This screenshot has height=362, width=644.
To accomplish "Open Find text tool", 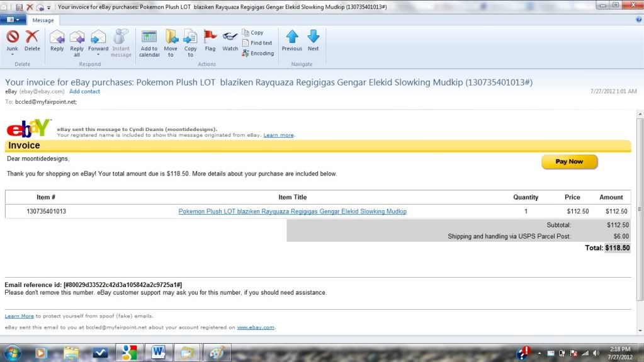I will click(257, 43).
